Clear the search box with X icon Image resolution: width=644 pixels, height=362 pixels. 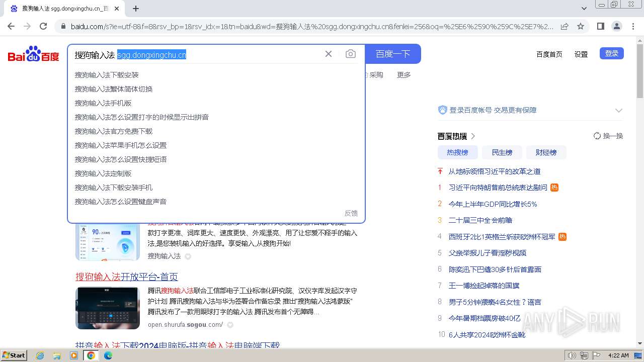329,54
